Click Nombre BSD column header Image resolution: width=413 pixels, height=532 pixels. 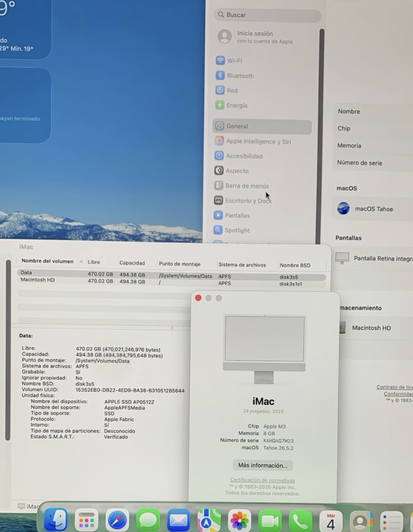(295, 265)
